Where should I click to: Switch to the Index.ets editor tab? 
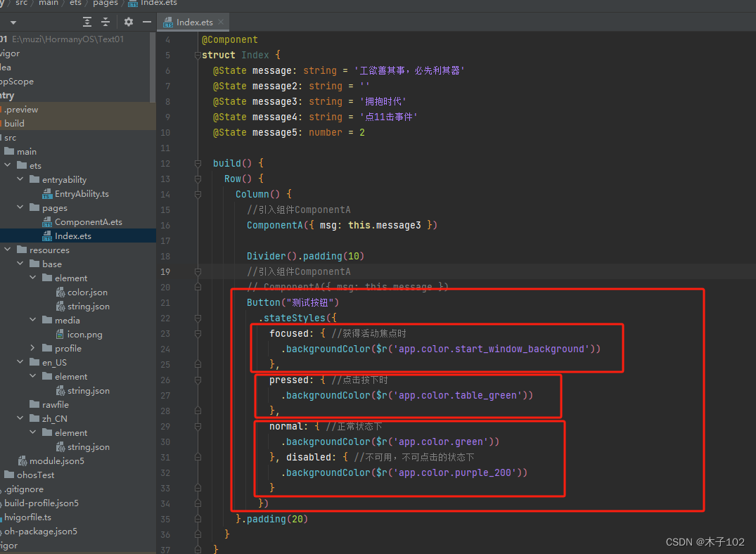194,22
